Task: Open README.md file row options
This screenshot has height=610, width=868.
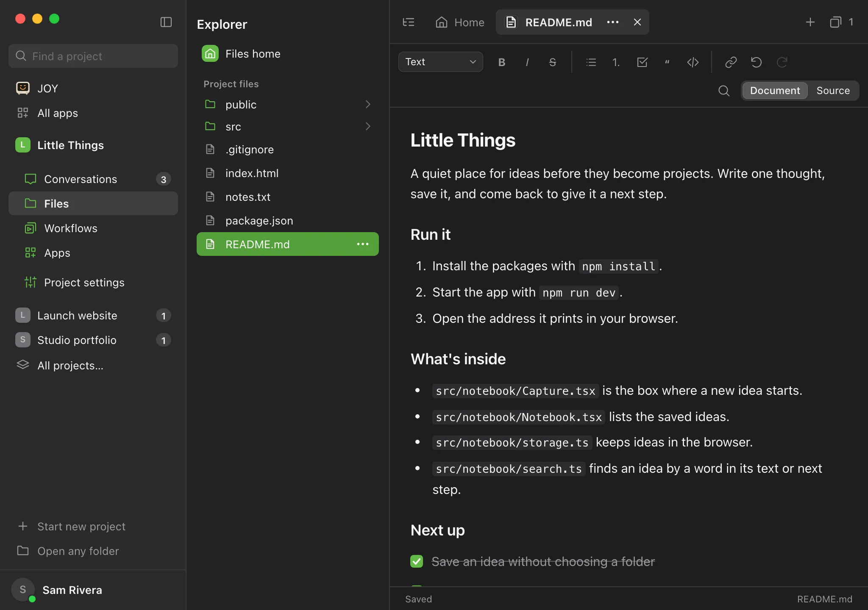Action: [363, 244]
